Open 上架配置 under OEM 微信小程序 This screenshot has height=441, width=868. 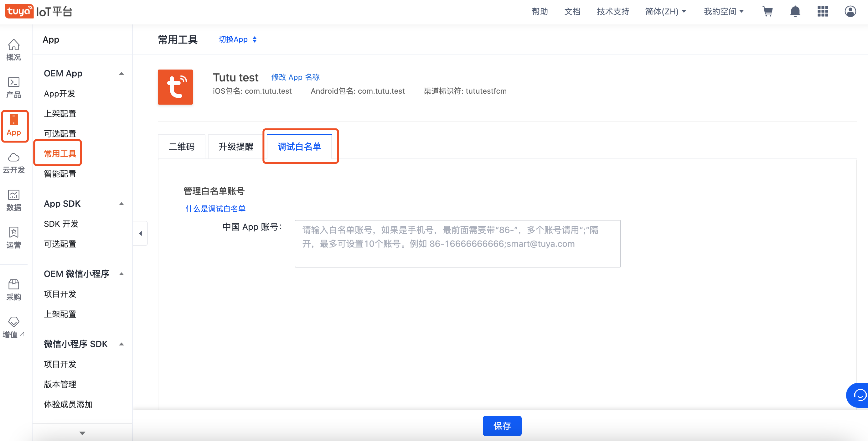(x=60, y=314)
